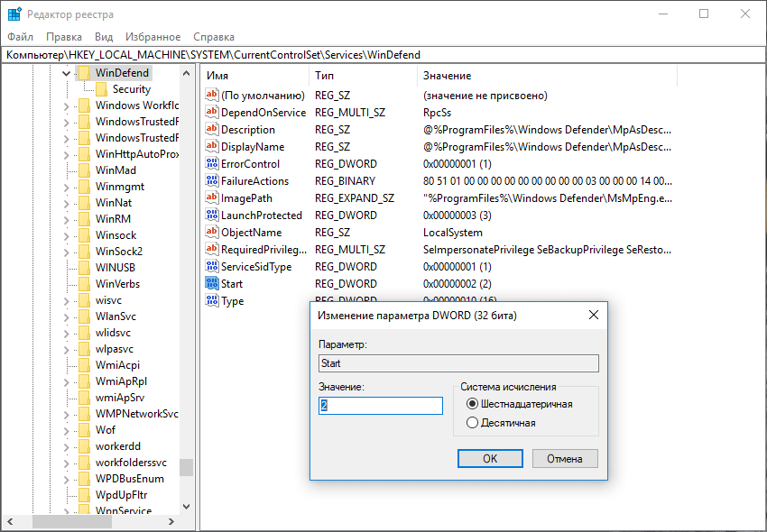Select the ErrorControl DWORD icon
Viewport: 767px width, 532px height.
[212, 163]
